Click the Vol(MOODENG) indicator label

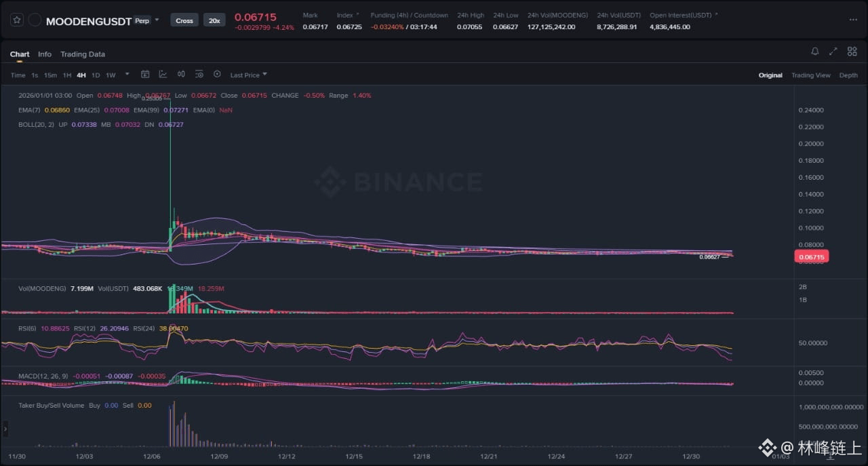(42, 289)
